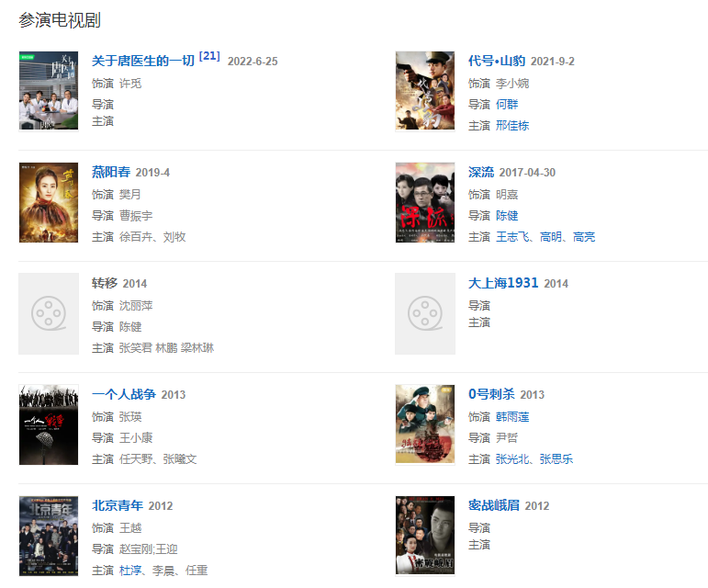Screen dimensions: 708x588
Task: Click the 0号刺杀 poster image
Action: coord(425,424)
